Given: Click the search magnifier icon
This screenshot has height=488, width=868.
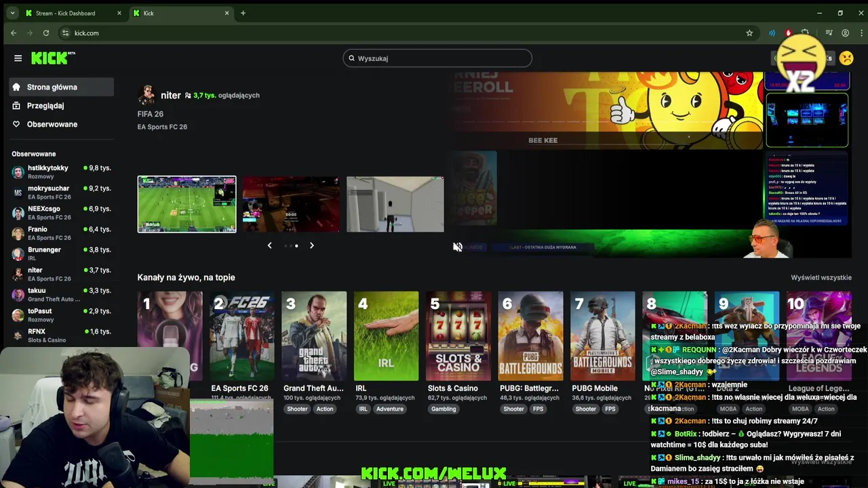Looking at the screenshot, I should point(351,58).
